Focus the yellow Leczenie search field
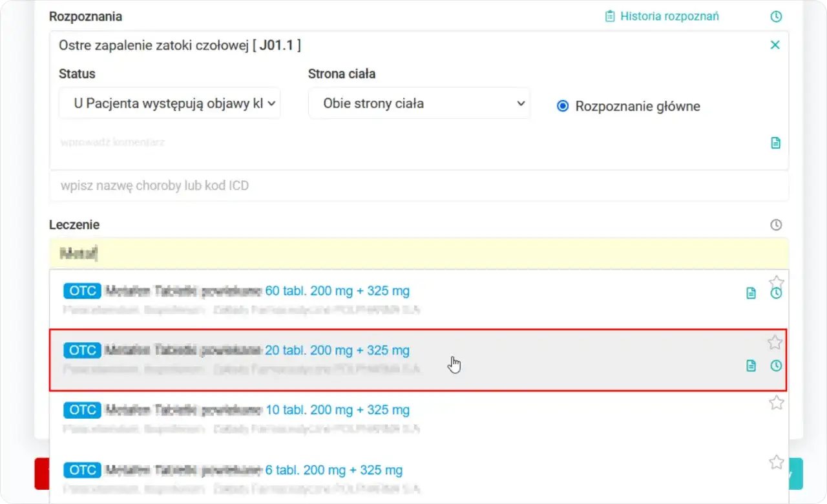 419,253
